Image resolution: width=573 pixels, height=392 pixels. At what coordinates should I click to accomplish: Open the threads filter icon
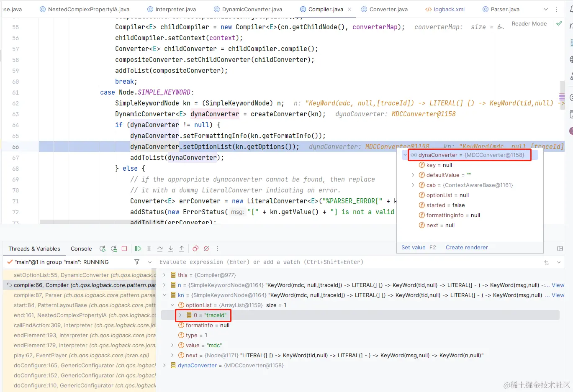[x=137, y=262]
